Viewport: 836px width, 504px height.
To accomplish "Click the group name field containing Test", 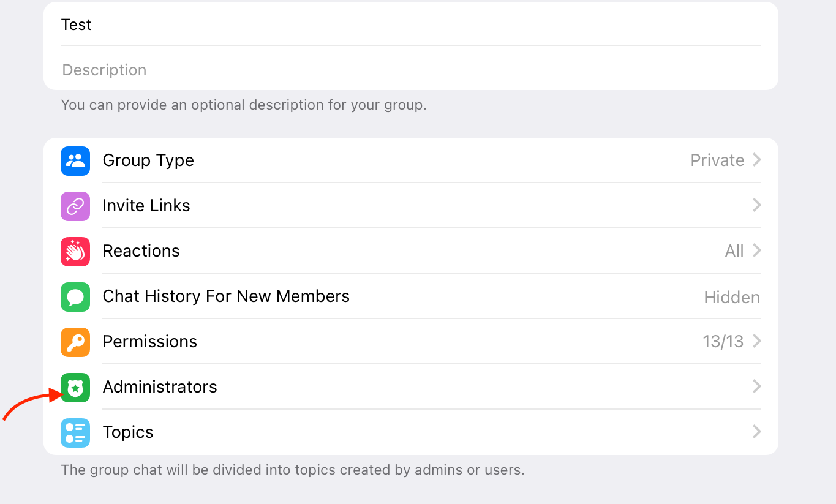I will click(410, 24).
